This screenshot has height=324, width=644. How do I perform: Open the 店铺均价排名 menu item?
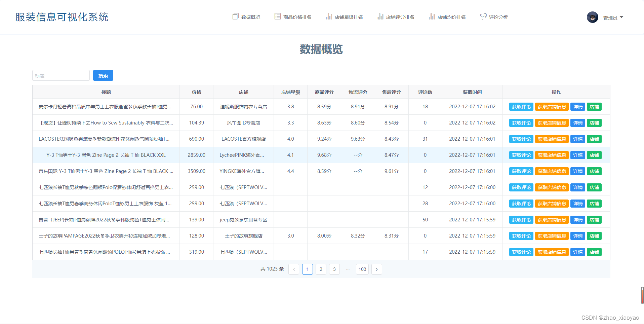tap(447, 17)
